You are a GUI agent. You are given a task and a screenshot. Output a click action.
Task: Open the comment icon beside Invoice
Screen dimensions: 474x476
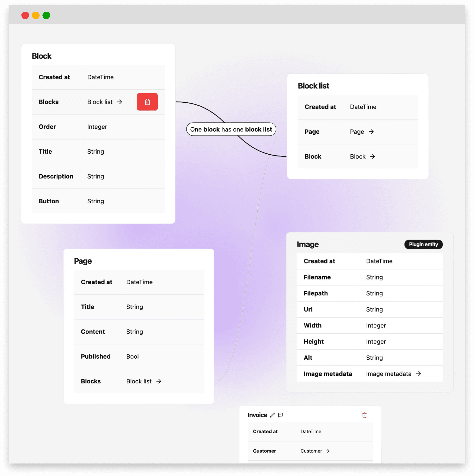tap(280, 415)
